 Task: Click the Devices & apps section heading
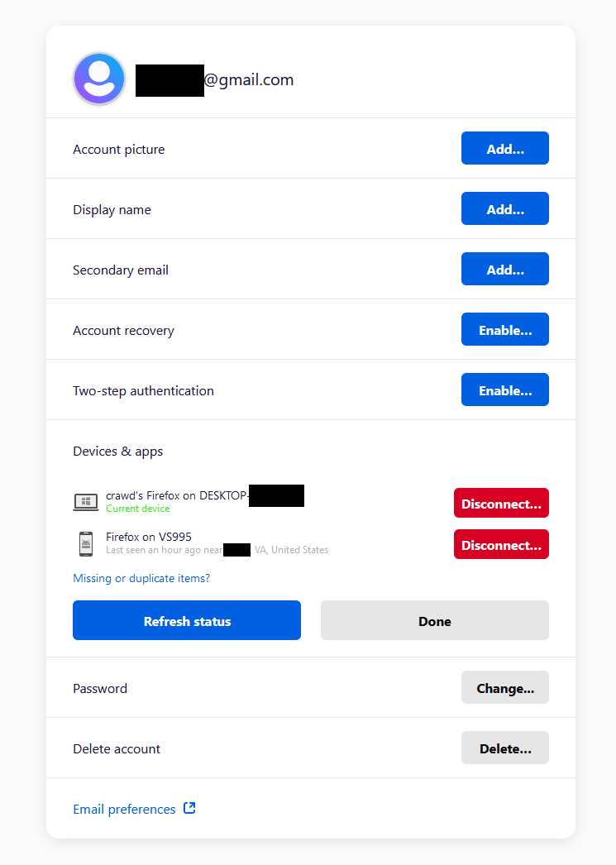pyautogui.click(x=118, y=452)
